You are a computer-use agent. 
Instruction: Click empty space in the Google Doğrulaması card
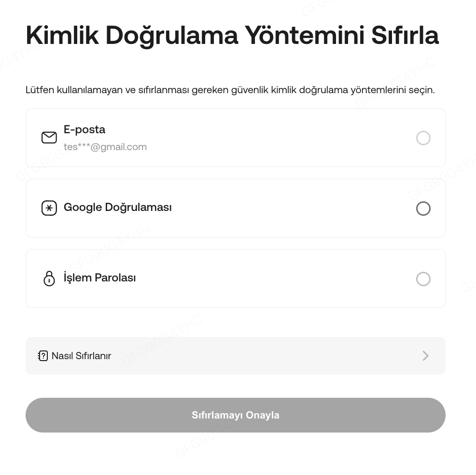pyautogui.click(x=290, y=209)
